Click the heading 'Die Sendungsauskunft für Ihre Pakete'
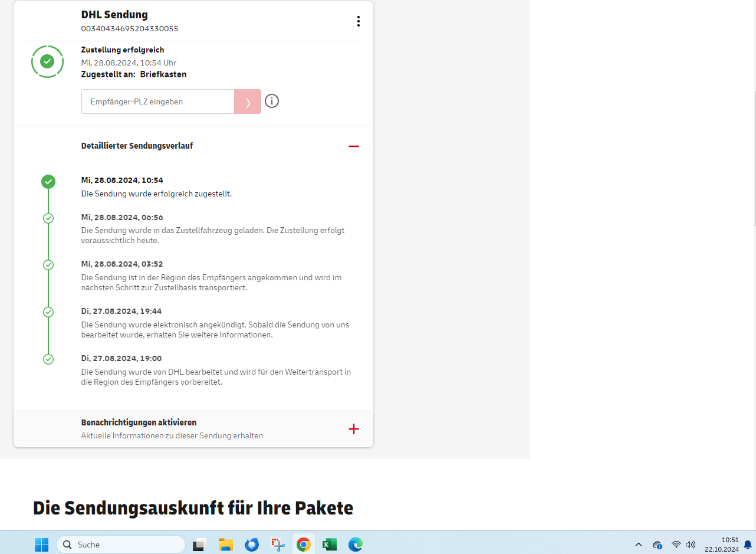This screenshot has width=756, height=554. tap(193, 508)
